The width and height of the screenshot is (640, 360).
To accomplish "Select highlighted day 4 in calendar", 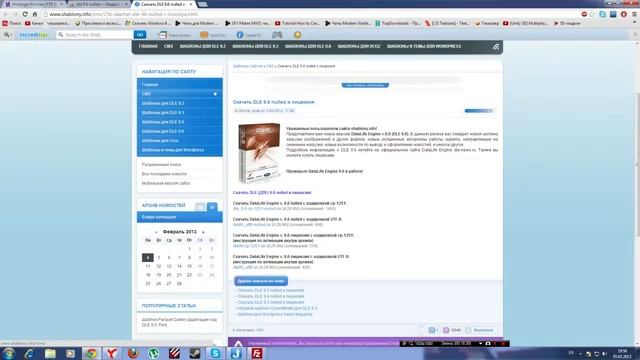I will pyautogui.click(x=148, y=258).
